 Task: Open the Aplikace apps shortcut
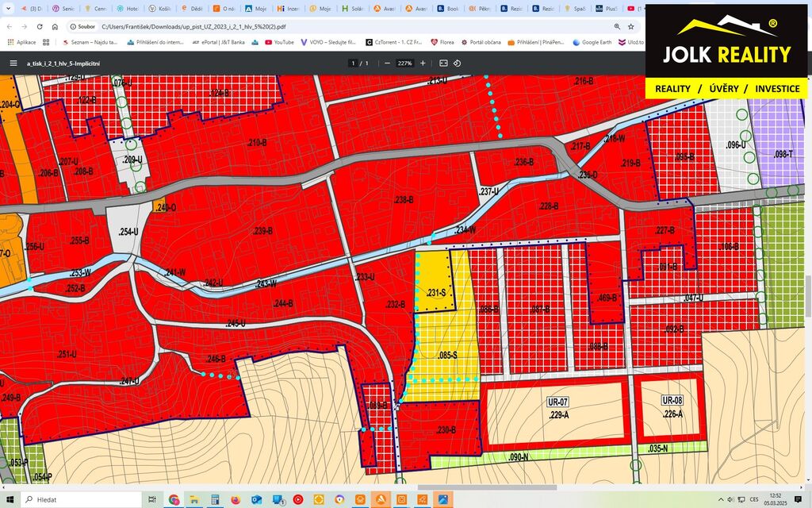[21, 42]
